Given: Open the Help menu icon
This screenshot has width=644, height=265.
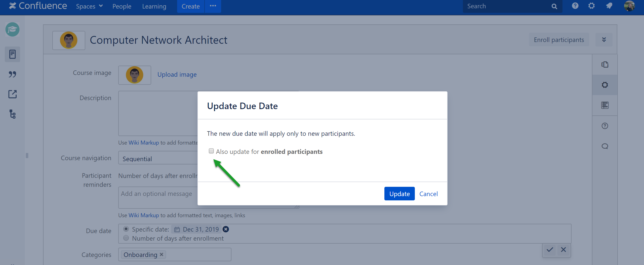Looking at the screenshot, I should click(575, 6).
